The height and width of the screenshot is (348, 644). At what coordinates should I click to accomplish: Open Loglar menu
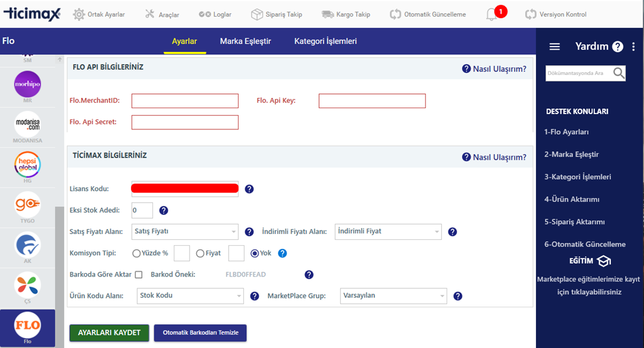215,14
